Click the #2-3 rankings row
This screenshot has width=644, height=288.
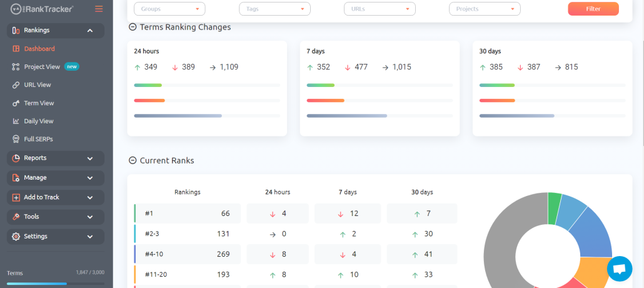pyautogui.click(x=188, y=234)
